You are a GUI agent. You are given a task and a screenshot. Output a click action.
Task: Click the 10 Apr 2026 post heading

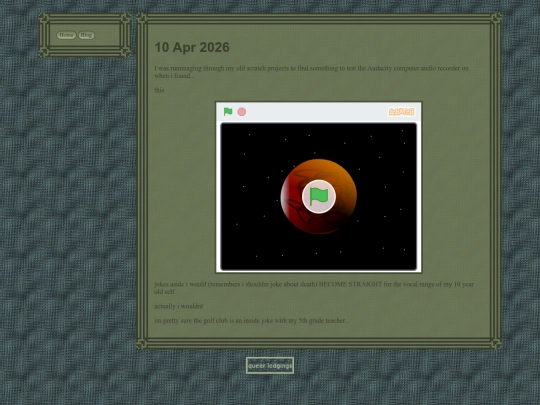[192, 48]
